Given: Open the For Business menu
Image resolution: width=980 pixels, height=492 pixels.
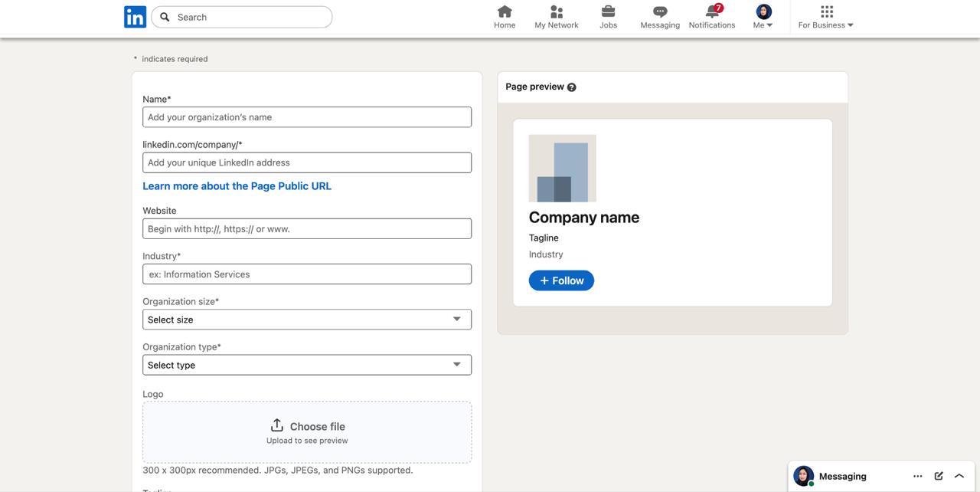Looking at the screenshot, I should coord(825,17).
